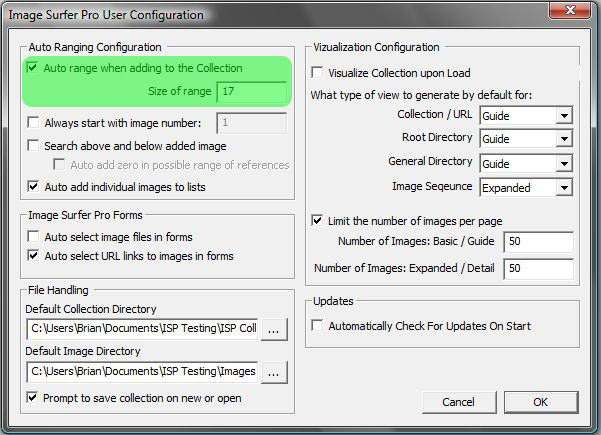
Task: Check Search above and below added image
Action: coord(33,146)
